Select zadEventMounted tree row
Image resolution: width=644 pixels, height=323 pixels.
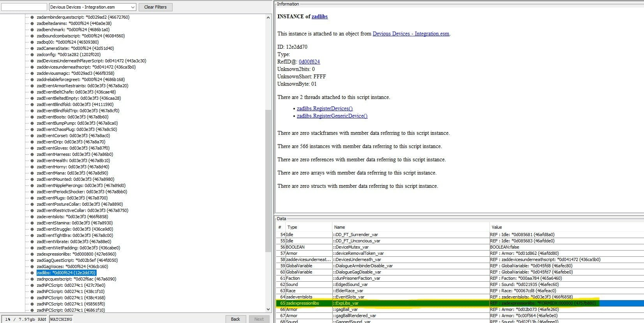(x=76, y=179)
